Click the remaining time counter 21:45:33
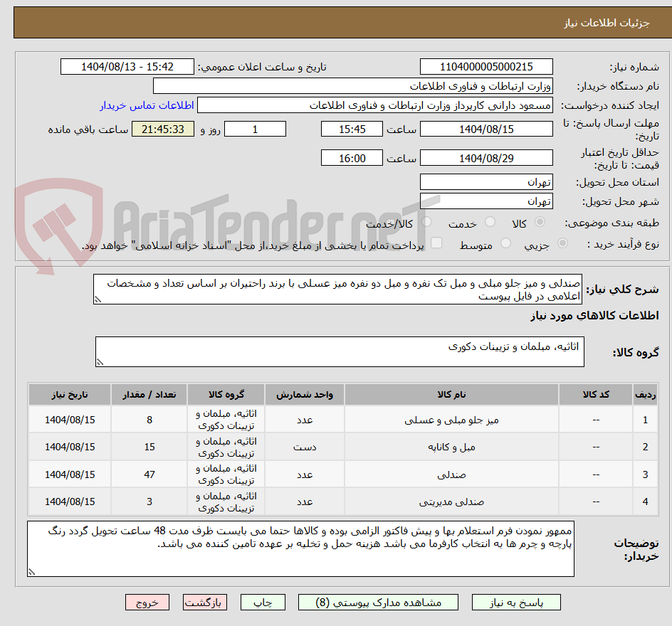 click(162, 129)
